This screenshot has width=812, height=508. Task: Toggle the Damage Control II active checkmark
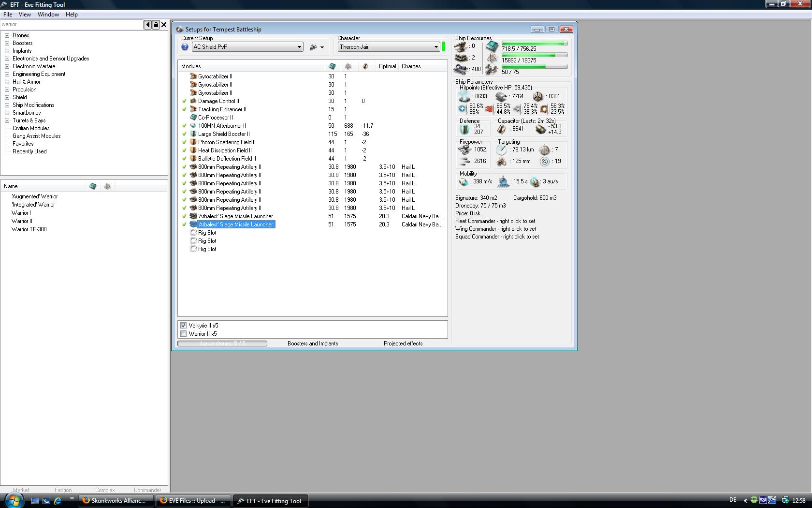click(184, 101)
